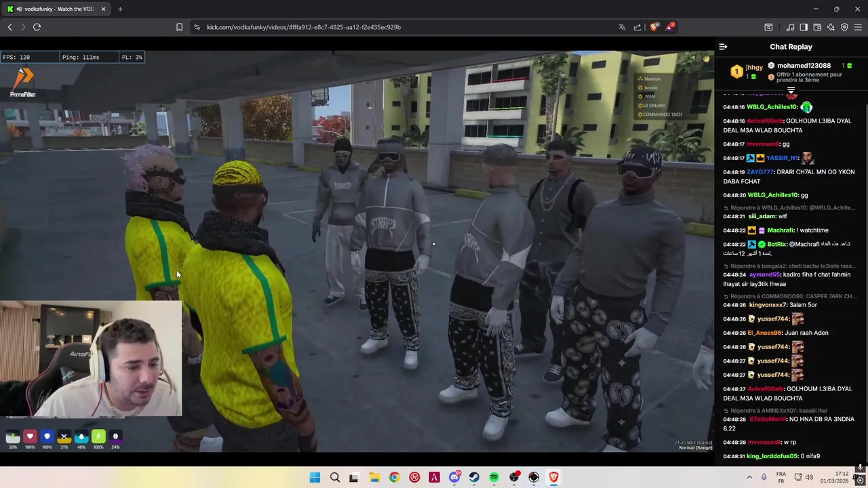Image resolution: width=868 pixels, height=488 pixels.
Task: Toggle the browser sidebar panel icon
Action: [x=804, y=27]
